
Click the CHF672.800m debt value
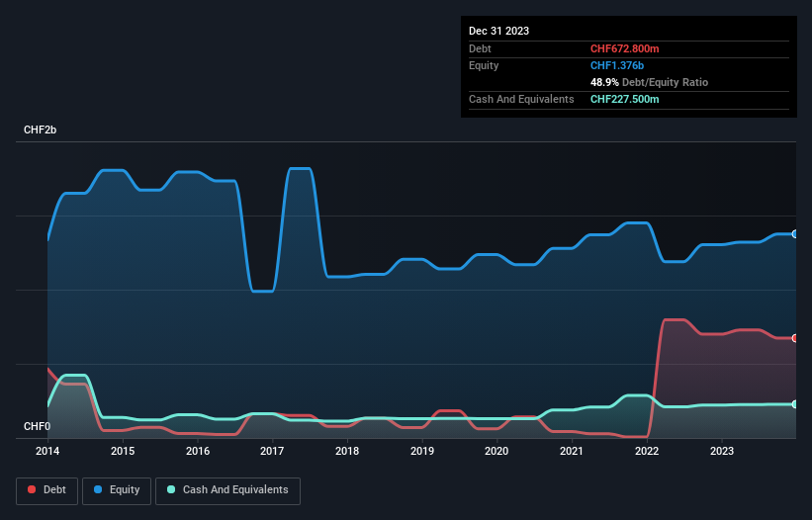624,48
